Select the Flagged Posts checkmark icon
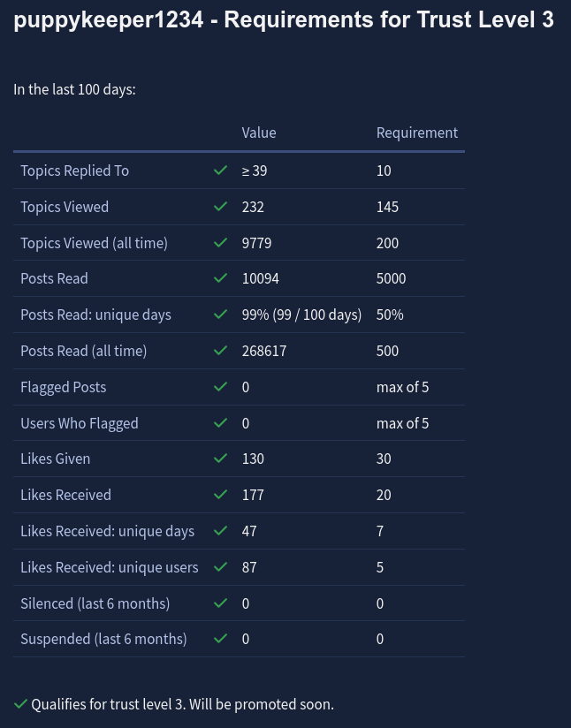 [x=221, y=387]
